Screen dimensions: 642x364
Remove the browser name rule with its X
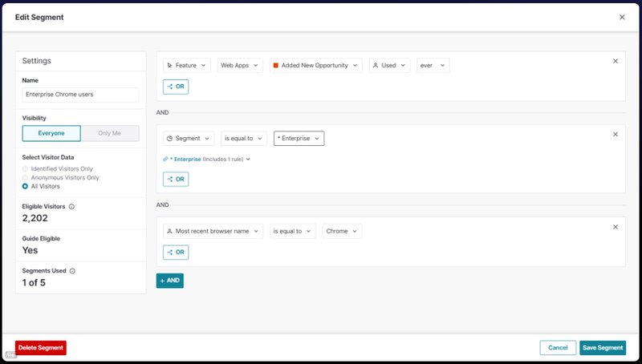(x=616, y=227)
